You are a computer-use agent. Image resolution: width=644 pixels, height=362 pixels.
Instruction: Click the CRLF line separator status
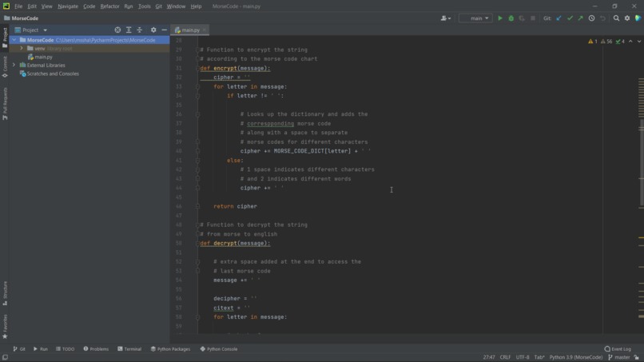[505, 357]
